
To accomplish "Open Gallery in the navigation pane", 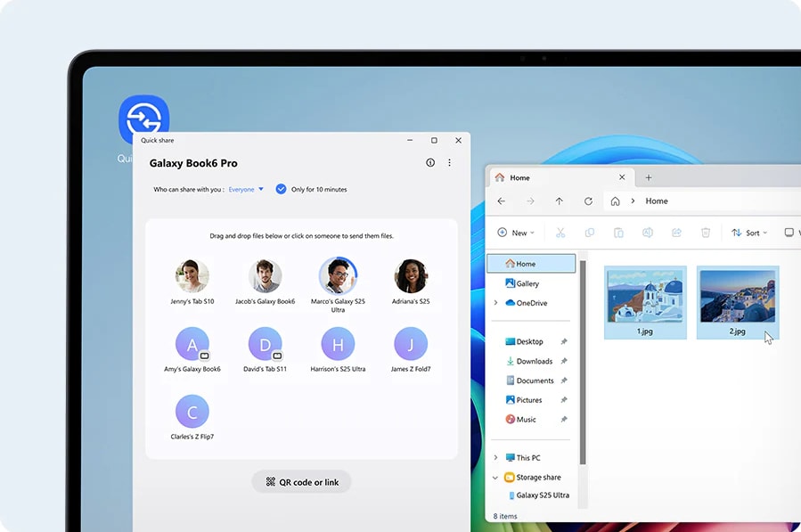I will 522,283.
